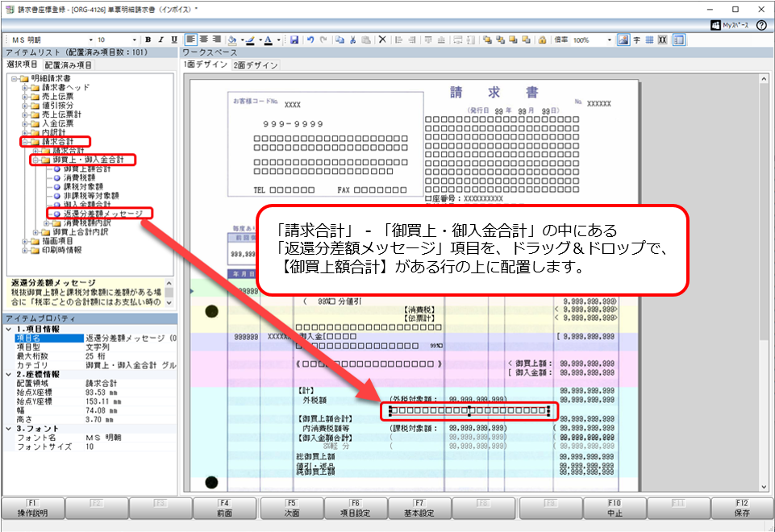Click the X delete icon in the toolbar

click(382, 40)
